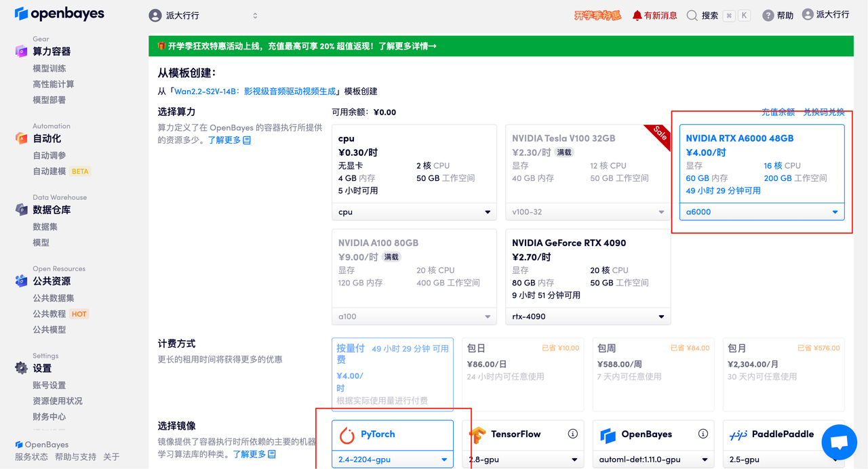868x469 pixels.
Task: Open the TensorFlow 2.8-gpu version dropdown
Action: (523, 460)
